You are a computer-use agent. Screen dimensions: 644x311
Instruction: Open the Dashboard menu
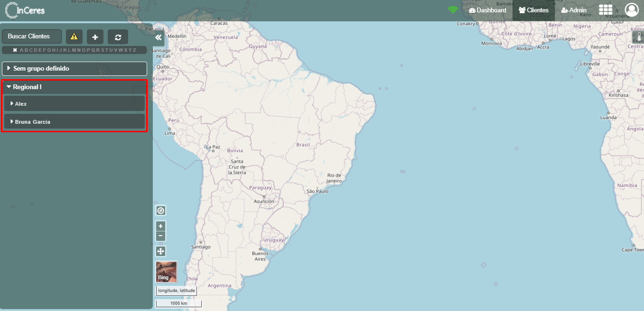[x=487, y=10]
